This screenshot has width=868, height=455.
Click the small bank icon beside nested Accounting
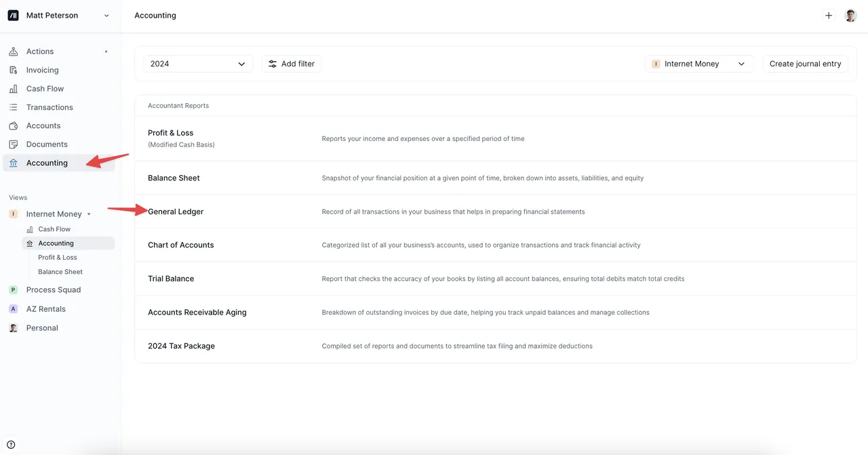30,243
